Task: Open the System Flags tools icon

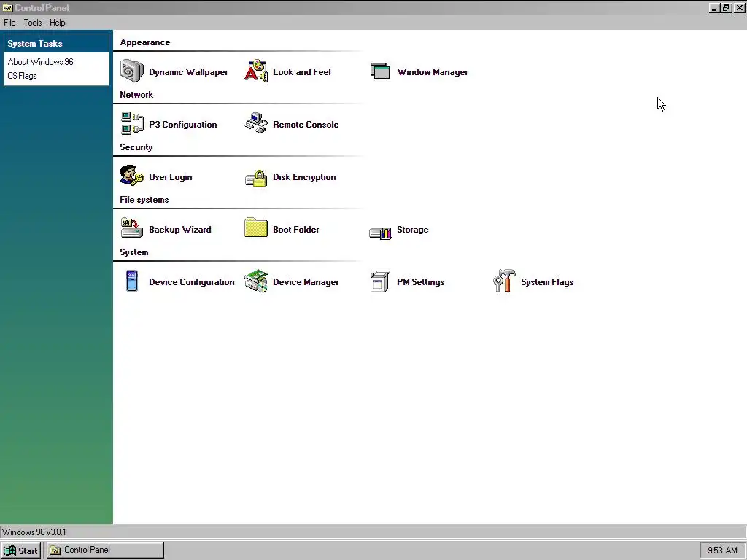Action: coord(504,281)
